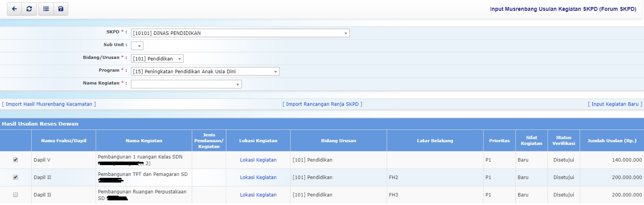Click Pembangunan 1 ruangan Kelas SDN text
Viewport: 644px width, 205px height.
(x=140, y=157)
